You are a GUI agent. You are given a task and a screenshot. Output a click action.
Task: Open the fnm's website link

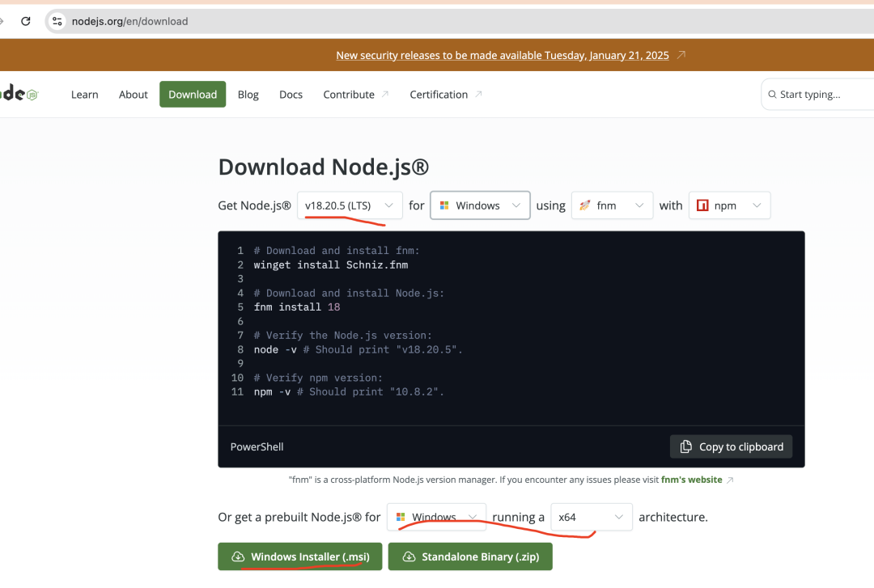(x=691, y=480)
